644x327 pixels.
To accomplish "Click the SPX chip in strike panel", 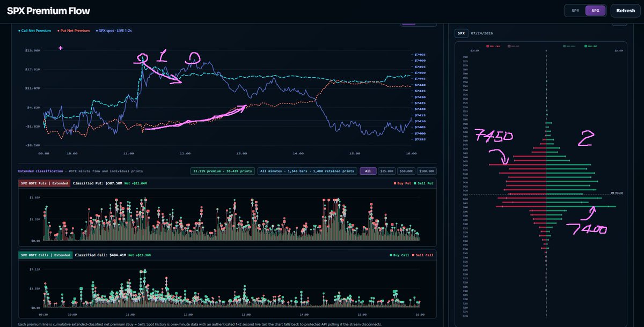I will click(x=461, y=33).
